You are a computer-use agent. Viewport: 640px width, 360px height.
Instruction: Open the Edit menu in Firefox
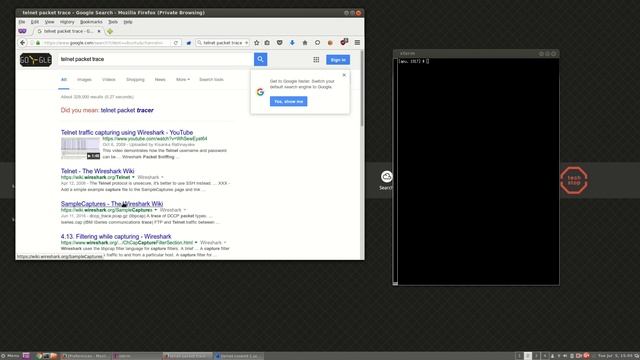(35, 22)
